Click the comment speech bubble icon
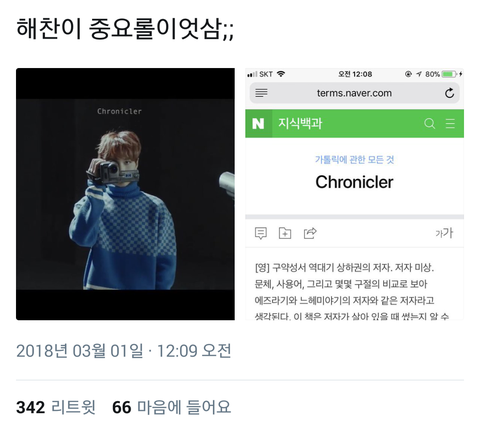The height and width of the screenshot is (439, 480). pos(261,233)
